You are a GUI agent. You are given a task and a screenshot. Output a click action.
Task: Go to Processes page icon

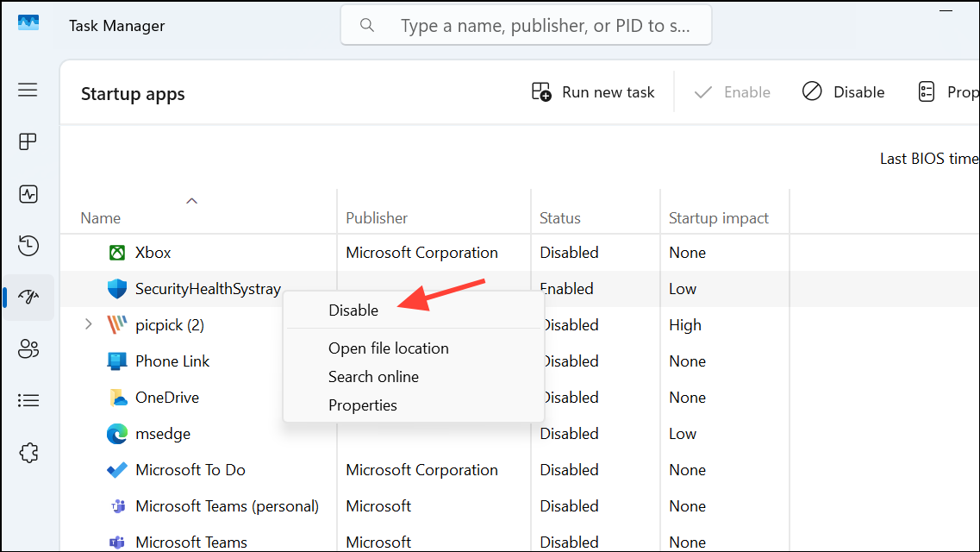pyautogui.click(x=28, y=142)
